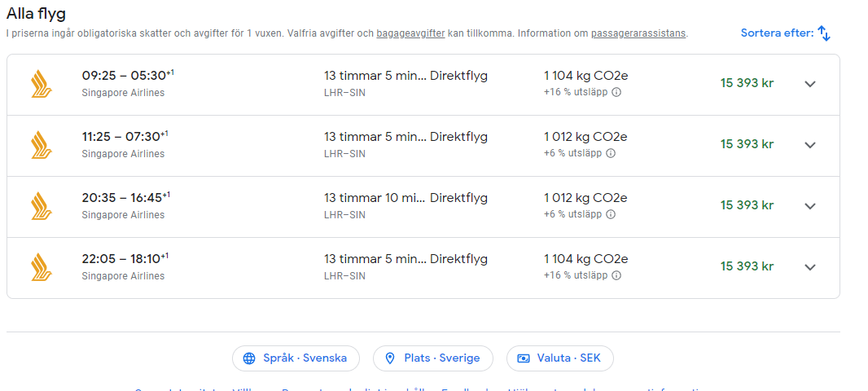Screen dimensions: 868x391
Task: Expand the 22:05 flight details
Action: click(809, 267)
